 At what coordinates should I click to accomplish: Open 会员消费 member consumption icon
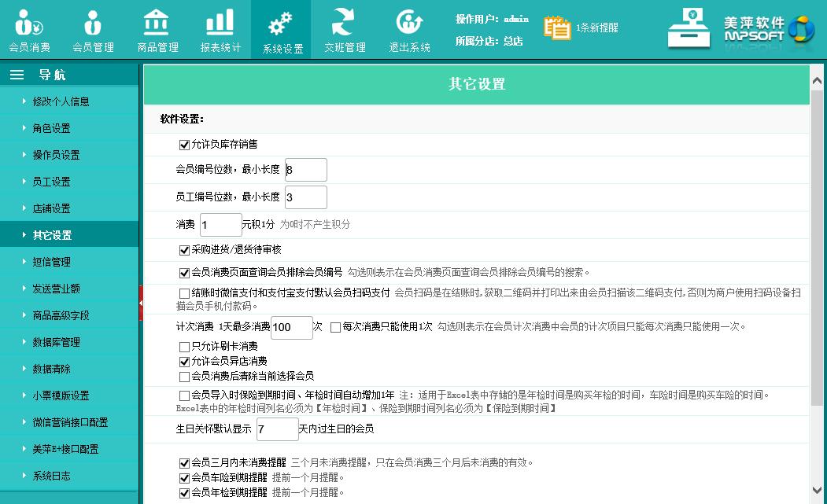pyautogui.click(x=29, y=23)
